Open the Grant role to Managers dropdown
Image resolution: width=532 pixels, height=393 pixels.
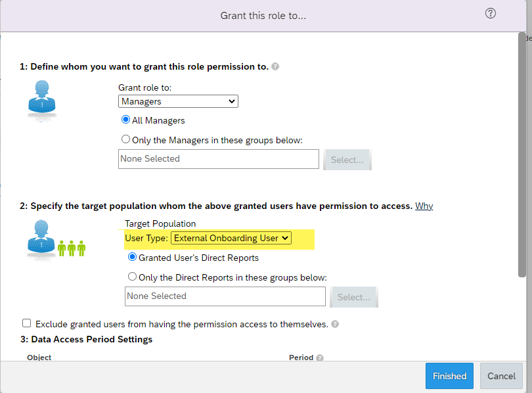click(x=178, y=101)
